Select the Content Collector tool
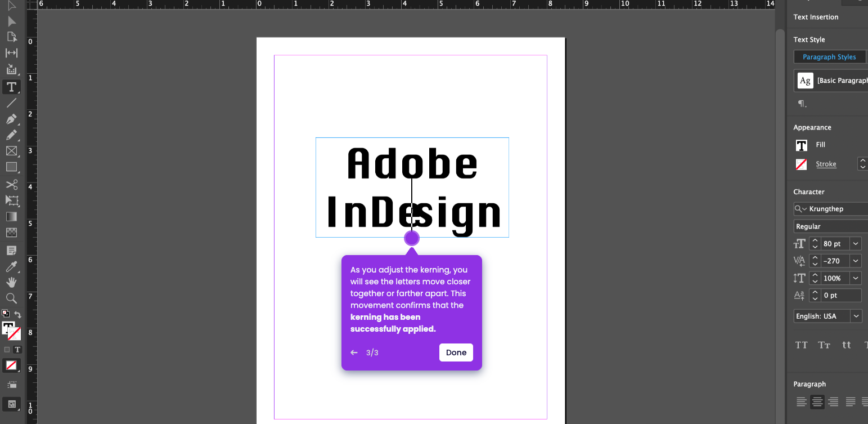This screenshot has height=424, width=868. point(11,69)
